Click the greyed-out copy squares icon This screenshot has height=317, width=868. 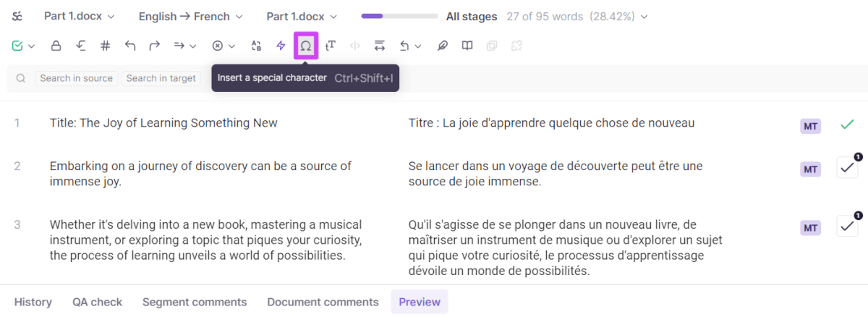coord(492,46)
